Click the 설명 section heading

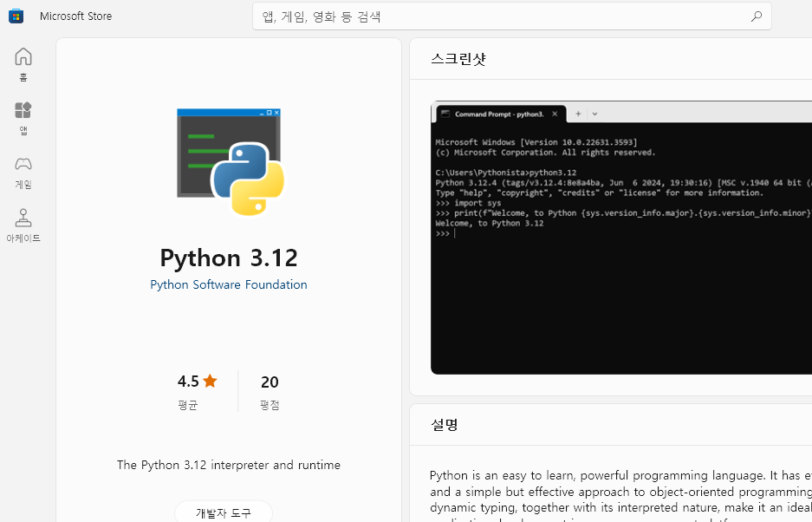pyautogui.click(x=445, y=425)
